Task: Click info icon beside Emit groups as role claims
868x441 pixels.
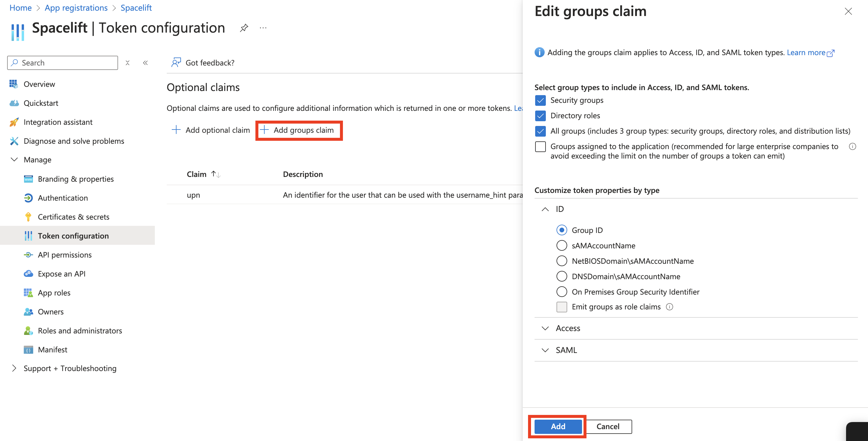Action: [670, 307]
